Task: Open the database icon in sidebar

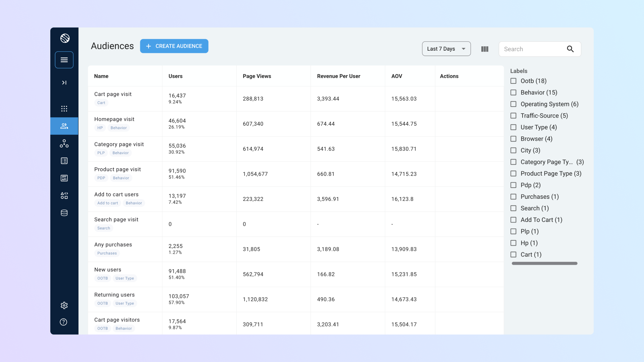Action: pyautogui.click(x=64, y=213)
